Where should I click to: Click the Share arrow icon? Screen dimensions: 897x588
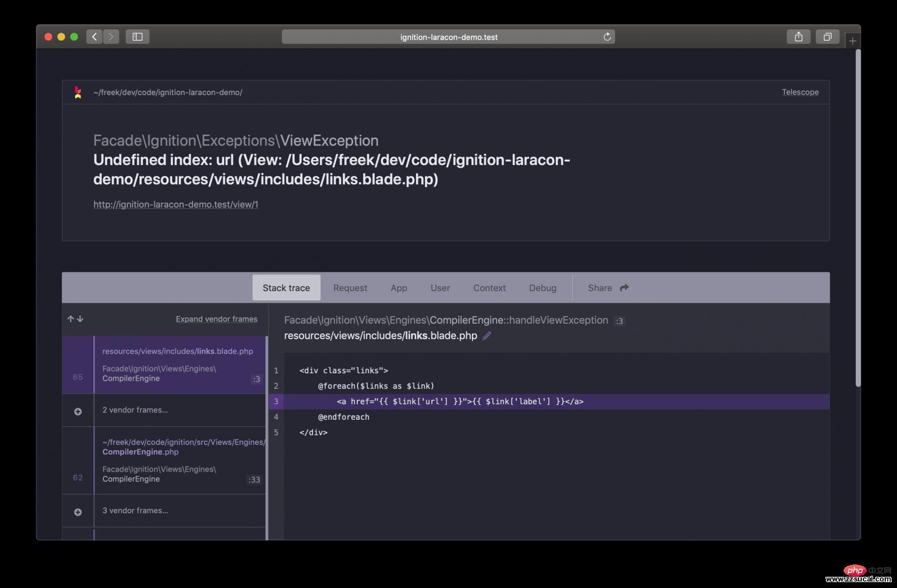coord(624,288)
